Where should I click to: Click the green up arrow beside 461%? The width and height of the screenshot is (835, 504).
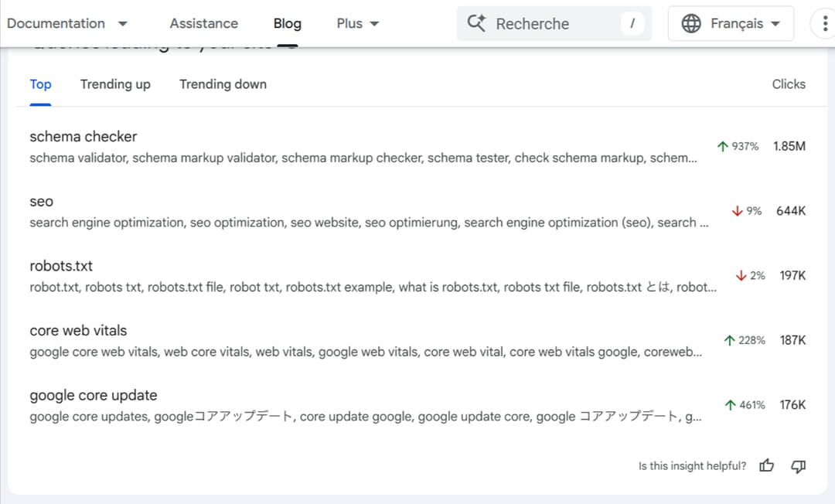point(730,405)
